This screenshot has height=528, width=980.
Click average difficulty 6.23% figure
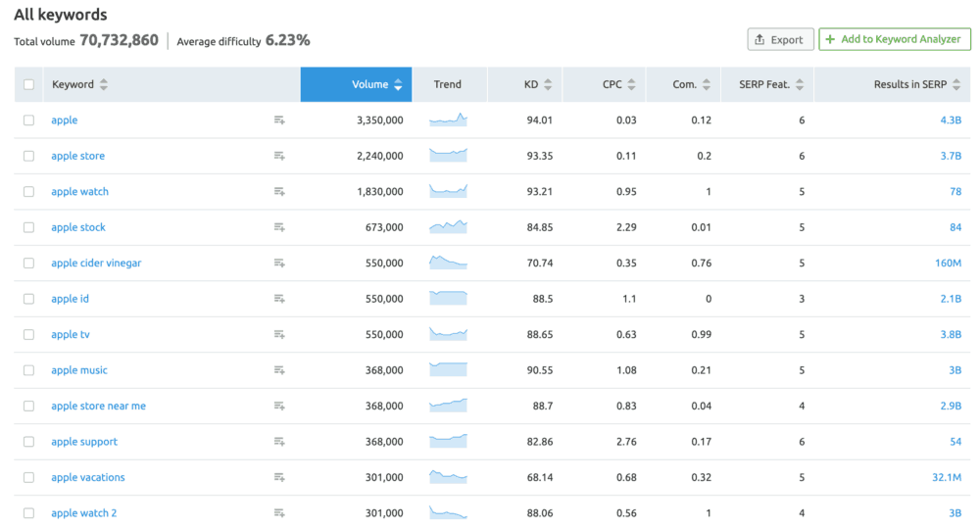pos(287,40)
